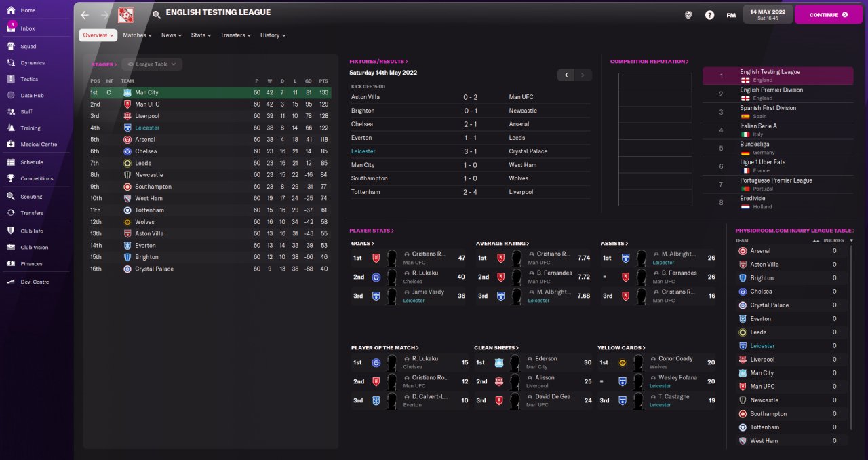The width and height of the screenshot is (868, 460).
Task: Open the Staff sidebar icon
Action: (x=11, y=112)
